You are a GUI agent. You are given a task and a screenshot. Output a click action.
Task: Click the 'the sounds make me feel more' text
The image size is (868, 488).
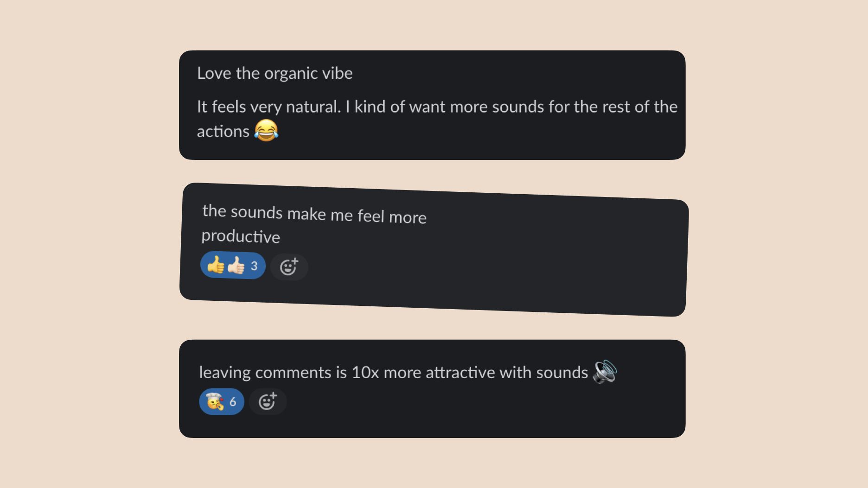(x=314, y=214)
